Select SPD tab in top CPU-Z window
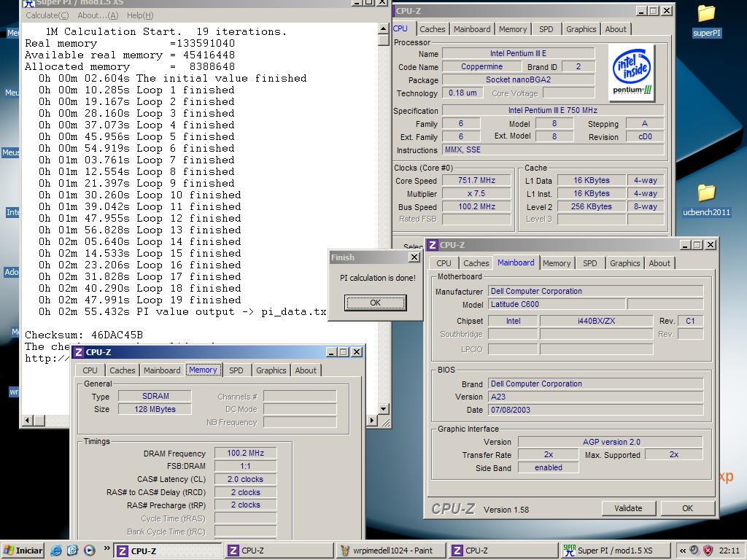 [546, 29]
